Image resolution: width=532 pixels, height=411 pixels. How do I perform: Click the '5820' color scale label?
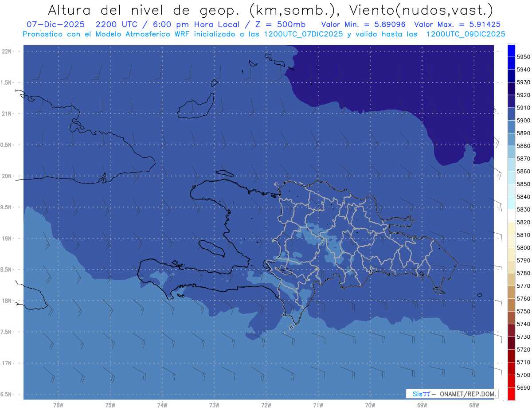pos(524,222)
